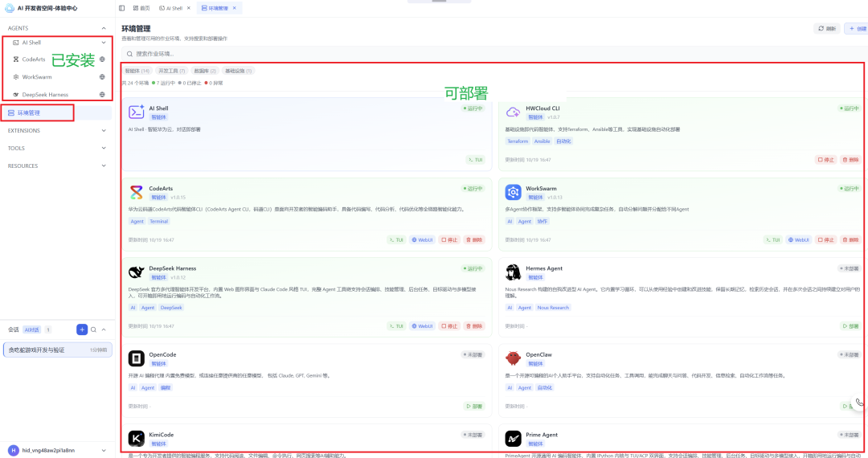Stop the WorkSwarm environment
The width and height of the screenshot is (868, 458).
(825, 240)
